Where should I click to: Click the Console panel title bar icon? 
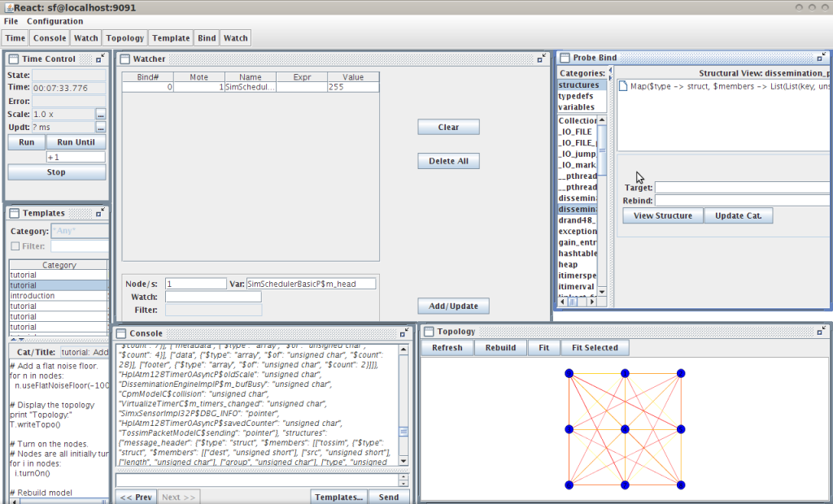[x=121, y=332]
